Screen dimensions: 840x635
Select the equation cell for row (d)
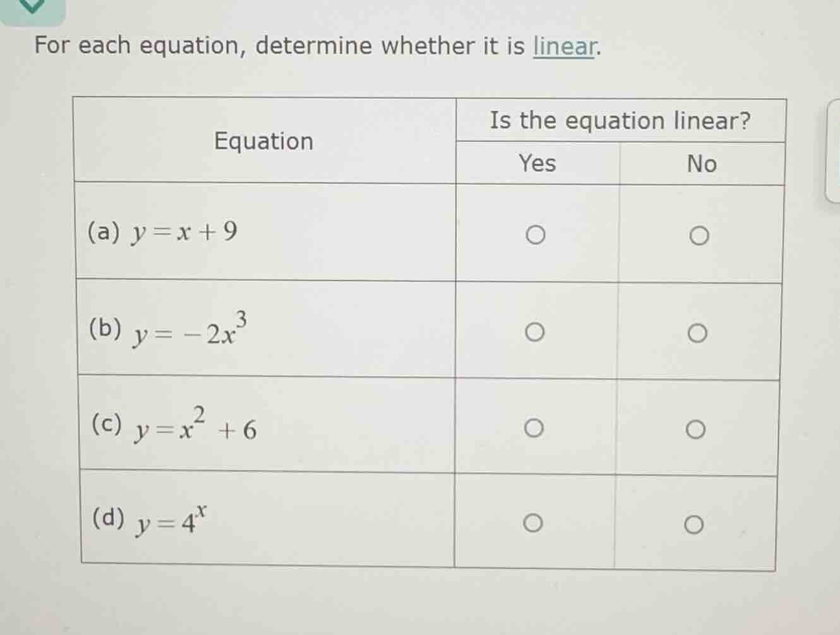coord(265,521)
